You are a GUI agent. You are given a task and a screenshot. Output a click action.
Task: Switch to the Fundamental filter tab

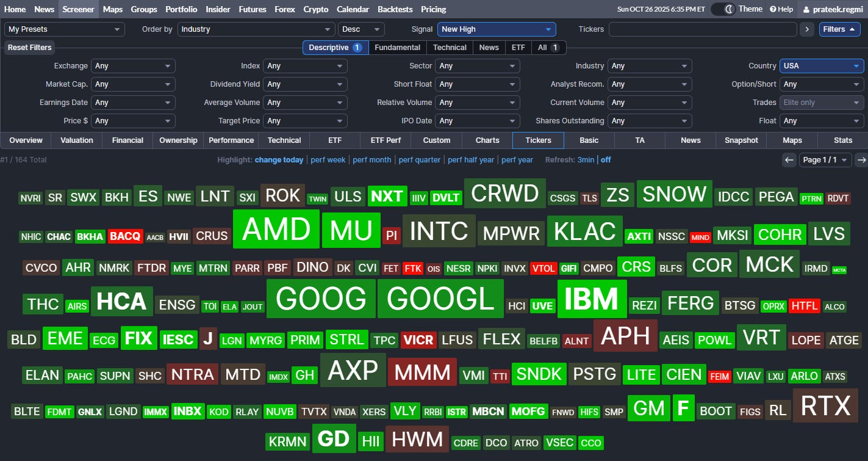[397, 48]
